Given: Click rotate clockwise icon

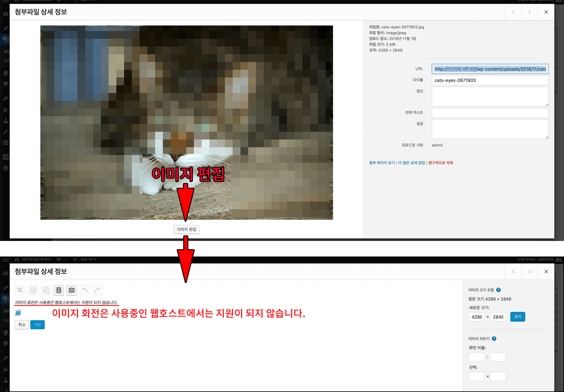Looking at the screenshot, I should click(x=46, y=290).
